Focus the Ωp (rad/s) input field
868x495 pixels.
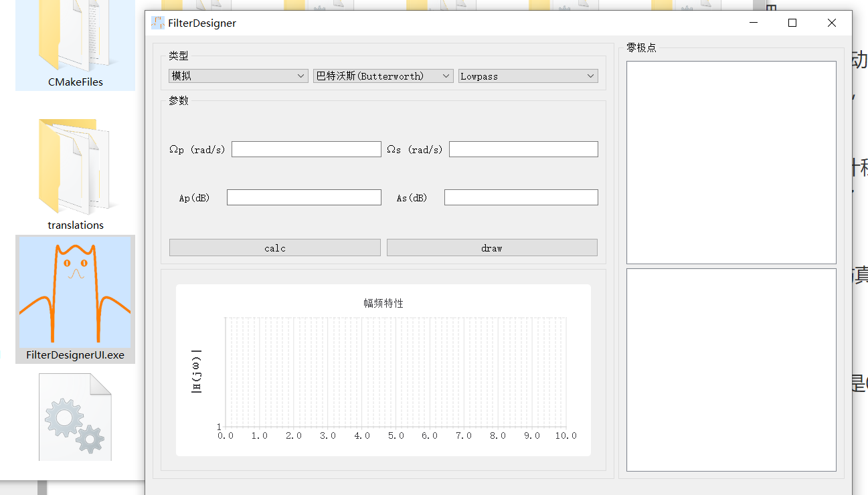[307, 149]
